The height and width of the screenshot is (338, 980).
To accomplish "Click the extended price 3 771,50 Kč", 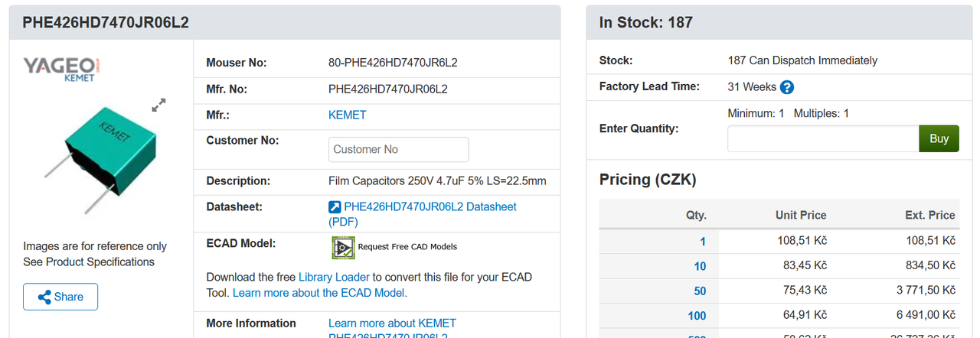I will [x=925, y=291].
